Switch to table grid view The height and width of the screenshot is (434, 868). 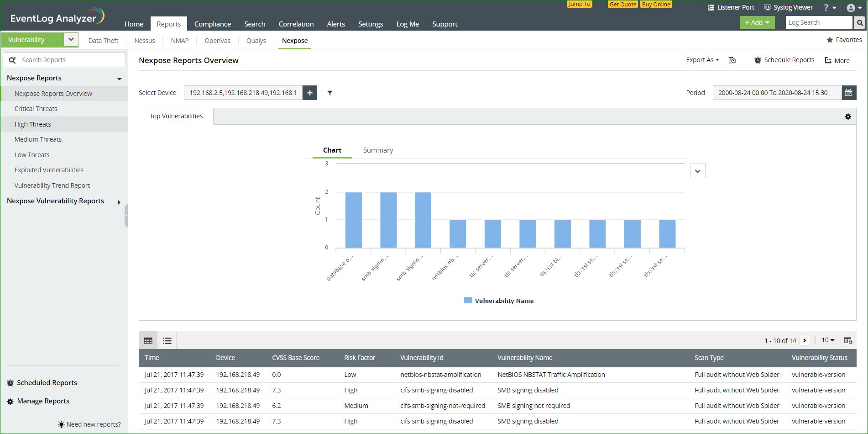tap(148, 340)
